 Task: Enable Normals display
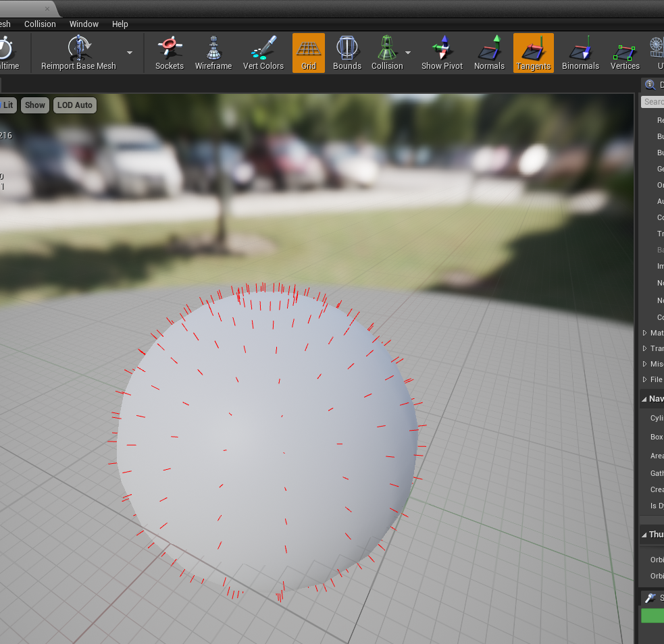pos(489,53)
